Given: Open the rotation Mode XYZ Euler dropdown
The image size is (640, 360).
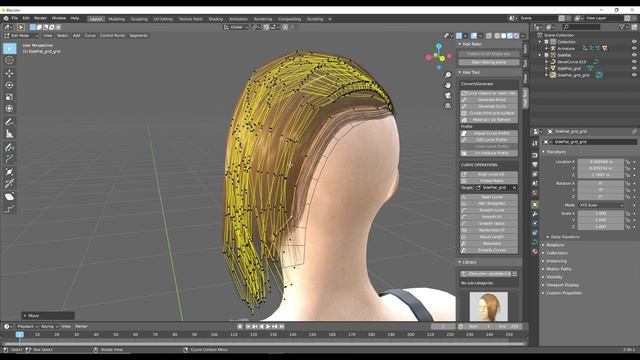Looking at the screenshot, I should pyautogui.click(x=601, y=205).
